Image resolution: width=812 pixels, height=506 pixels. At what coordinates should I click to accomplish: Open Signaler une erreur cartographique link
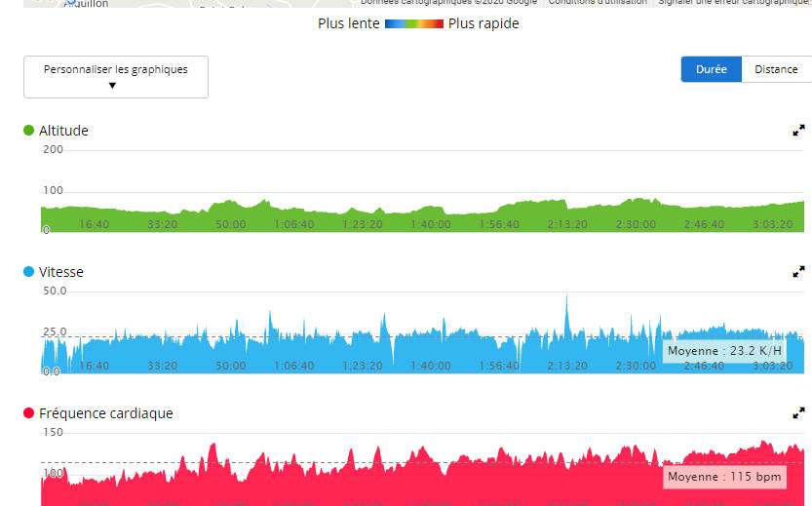click(733, 2)
